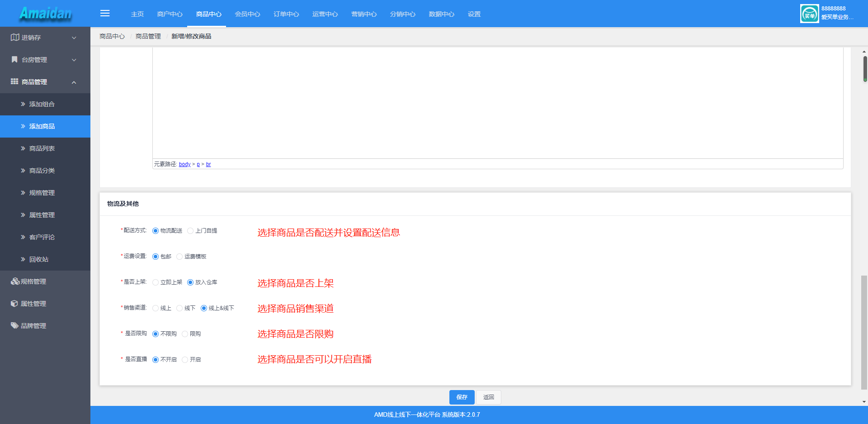The height and width of the screenshot is (424, 868).
Task: Open the 主页 top navigation tab
Action: (x=137, y=14)
